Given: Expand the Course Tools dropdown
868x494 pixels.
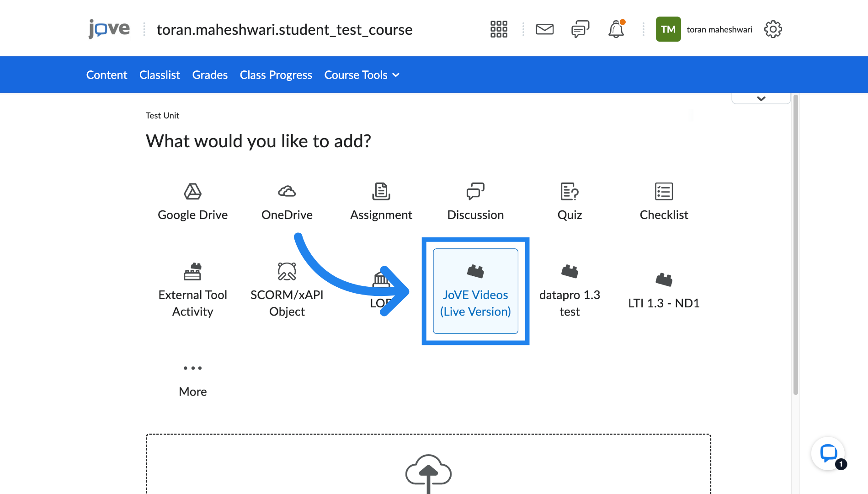Looking at the screenshot, I should (362, 75).
